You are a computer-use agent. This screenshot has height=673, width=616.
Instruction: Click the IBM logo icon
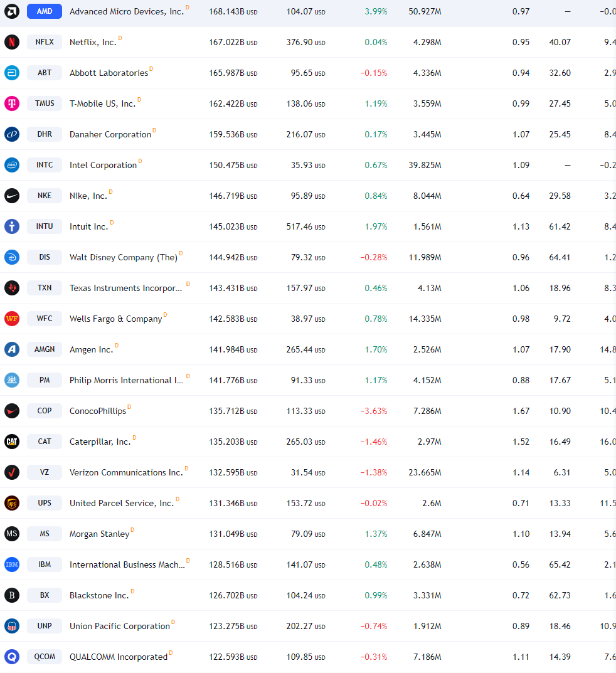click(x=12, y=564)
